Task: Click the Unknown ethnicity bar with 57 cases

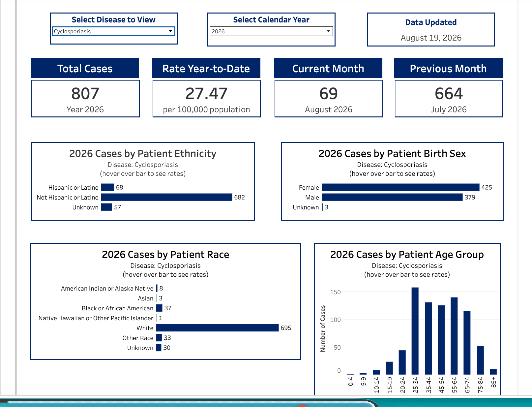Action: point(106,207)
